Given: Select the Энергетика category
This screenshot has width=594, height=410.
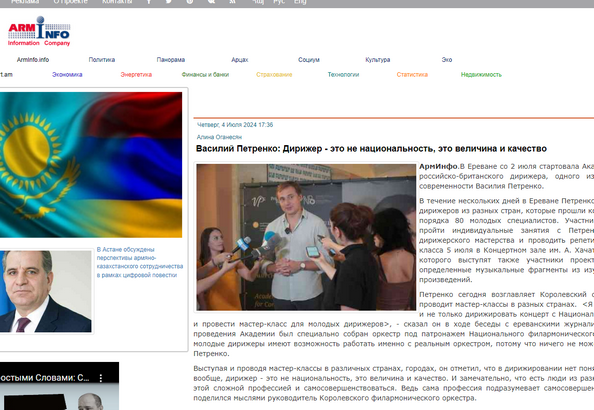Looking at the screenshot, I should coord(136,74).
